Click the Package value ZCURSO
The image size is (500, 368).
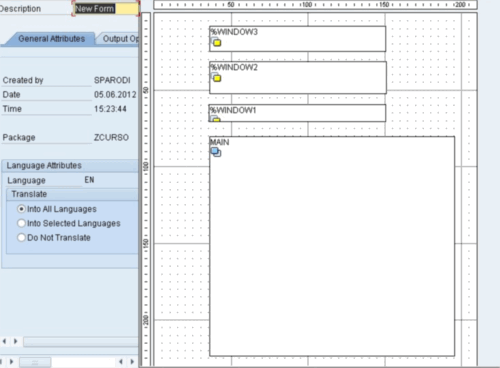point(111,138)
